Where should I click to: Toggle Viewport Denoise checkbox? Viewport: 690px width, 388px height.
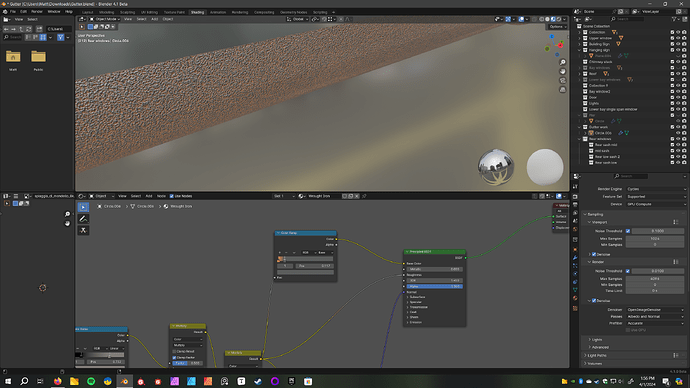(594, 254)
